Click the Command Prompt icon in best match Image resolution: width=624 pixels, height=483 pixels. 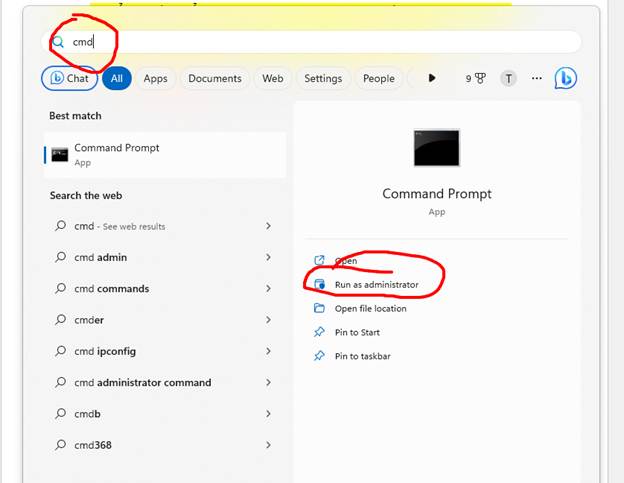click(x=60, y=155)
